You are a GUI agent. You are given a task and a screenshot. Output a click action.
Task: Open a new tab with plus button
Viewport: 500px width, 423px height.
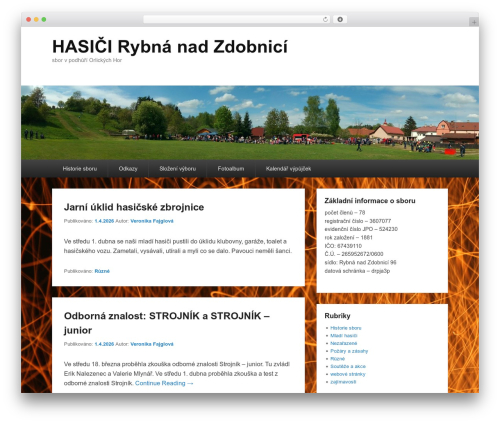point(474,22)
